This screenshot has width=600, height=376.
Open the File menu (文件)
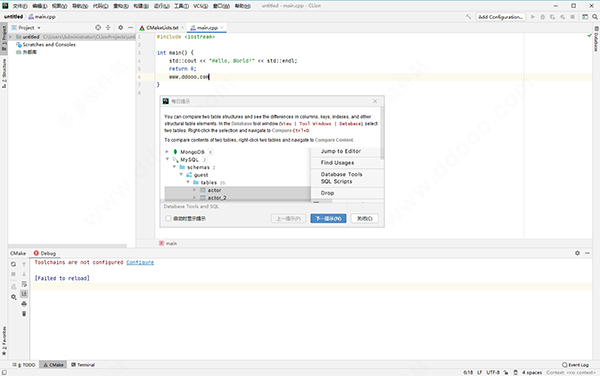(20, 6)
